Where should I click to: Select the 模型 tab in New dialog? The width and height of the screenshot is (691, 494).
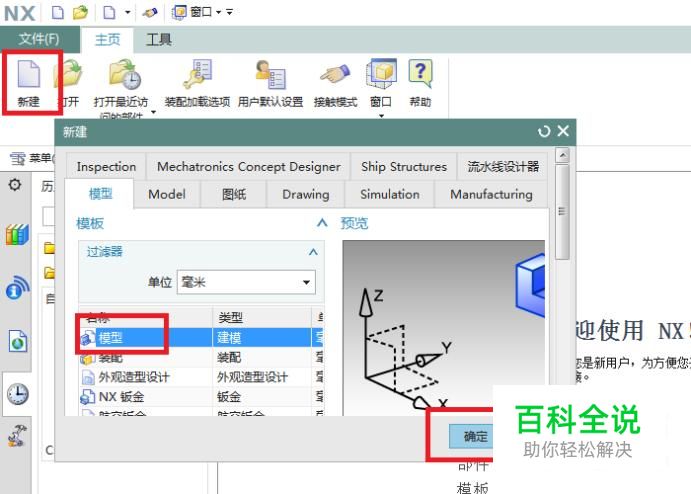coord(100,193)
